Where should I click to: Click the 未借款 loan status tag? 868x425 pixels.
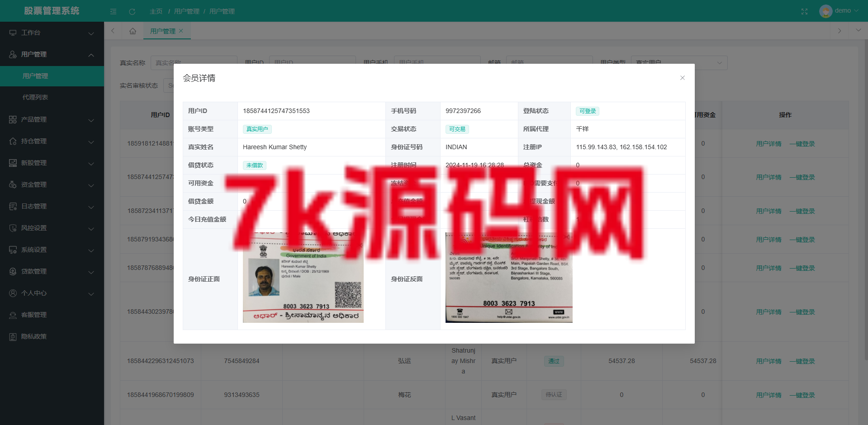pos(254,165)
